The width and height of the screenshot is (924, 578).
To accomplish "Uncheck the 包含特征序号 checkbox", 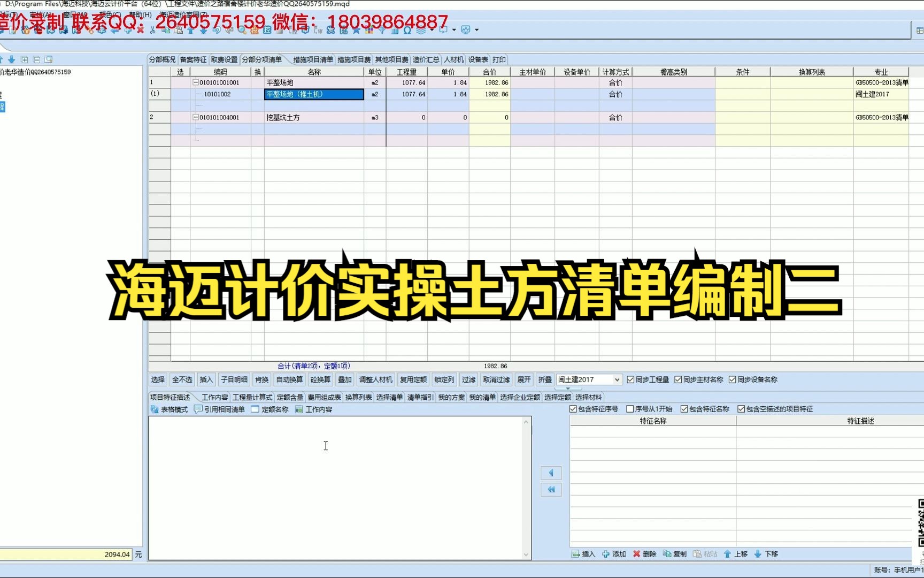I will [573, 409].
